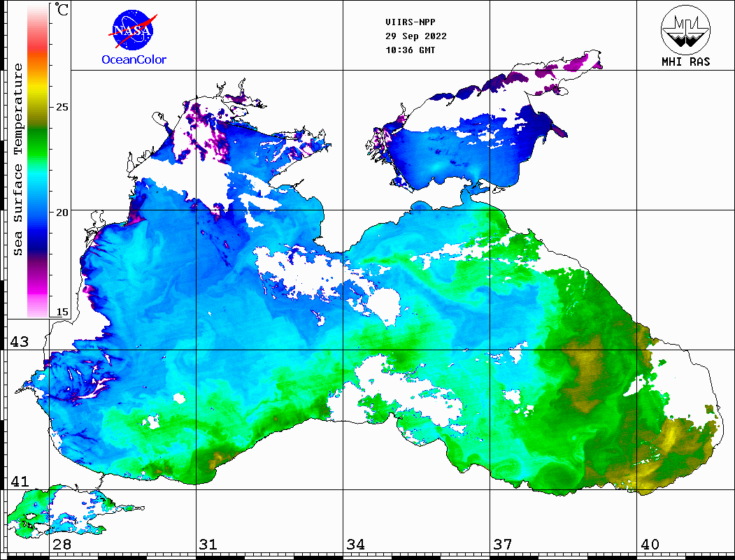Click the VIIRS-NPP header text
This screenshot has width=735, height=560.
410,22
